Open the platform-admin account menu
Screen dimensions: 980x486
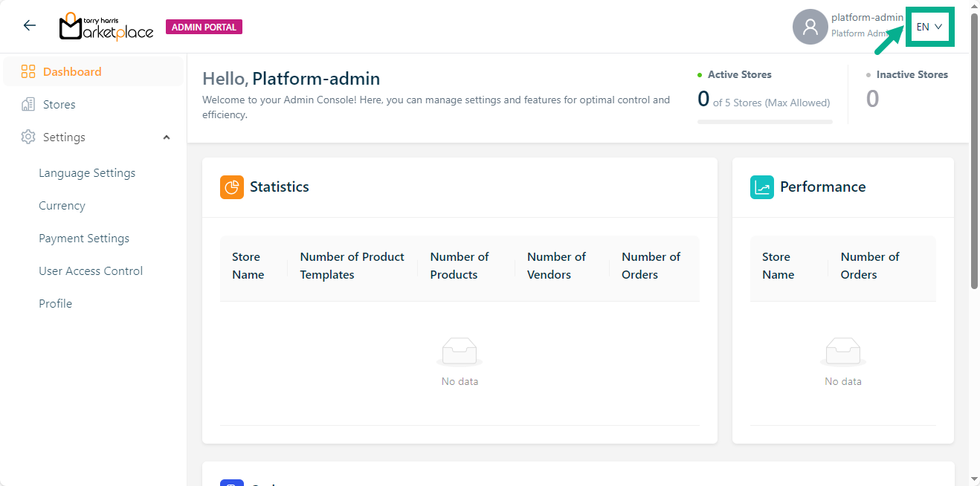tap(866, 18)
